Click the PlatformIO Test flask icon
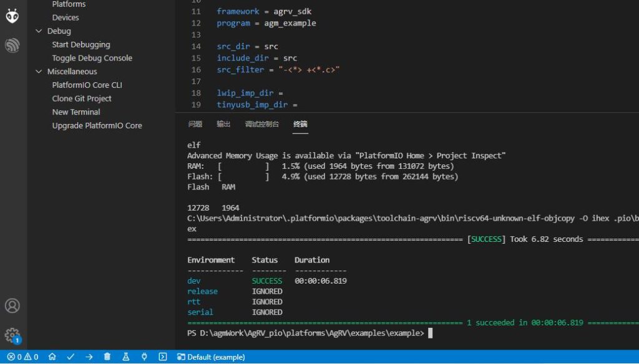639x364 pixels. pyautogui.click(x=126, y=357)
